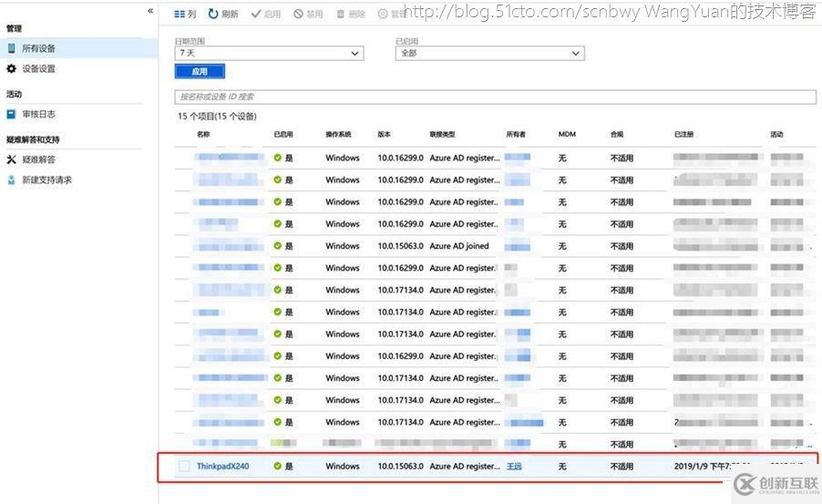Open the ThinkpadX240 device link
822x504 pixels.
pyautogui.click(x=222, y=466)
